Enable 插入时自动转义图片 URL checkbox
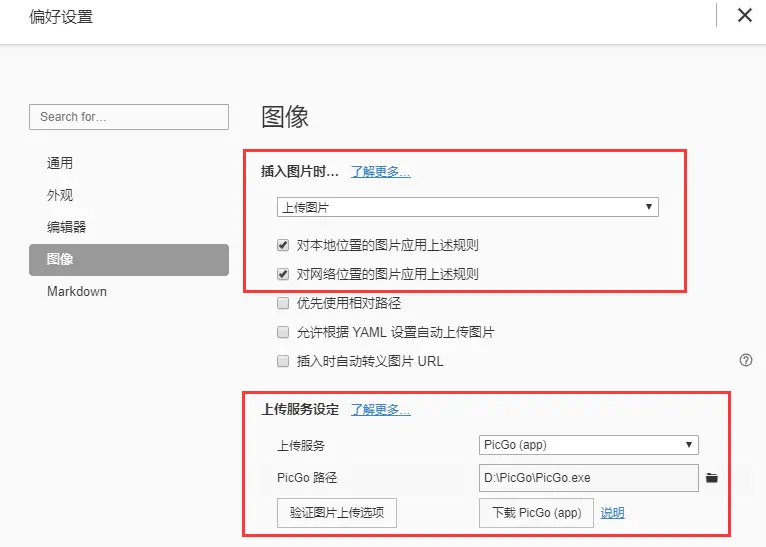Viewport: 766px width, 547px height. click(x=283, y=361)
